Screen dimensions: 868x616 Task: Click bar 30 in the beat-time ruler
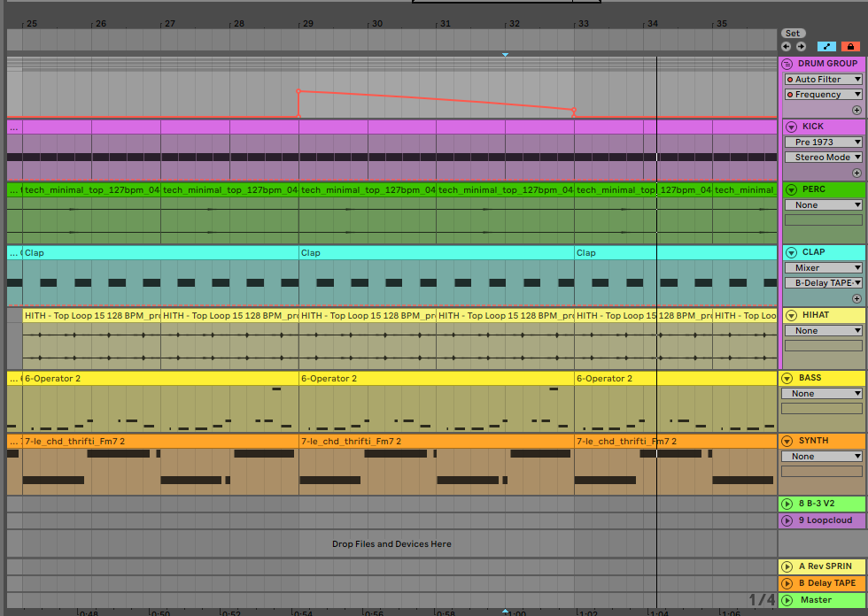pyautogui.click(x=377, y=24)
